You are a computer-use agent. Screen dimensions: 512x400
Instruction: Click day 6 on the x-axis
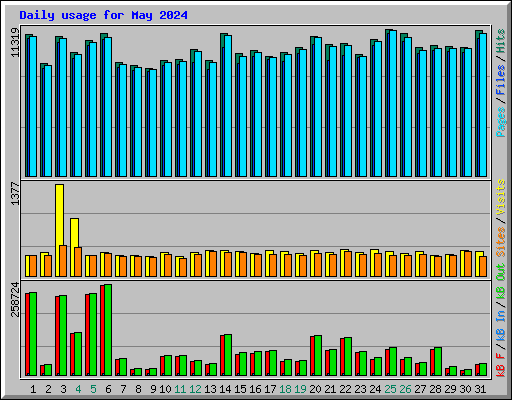click(x=108, y=389)
